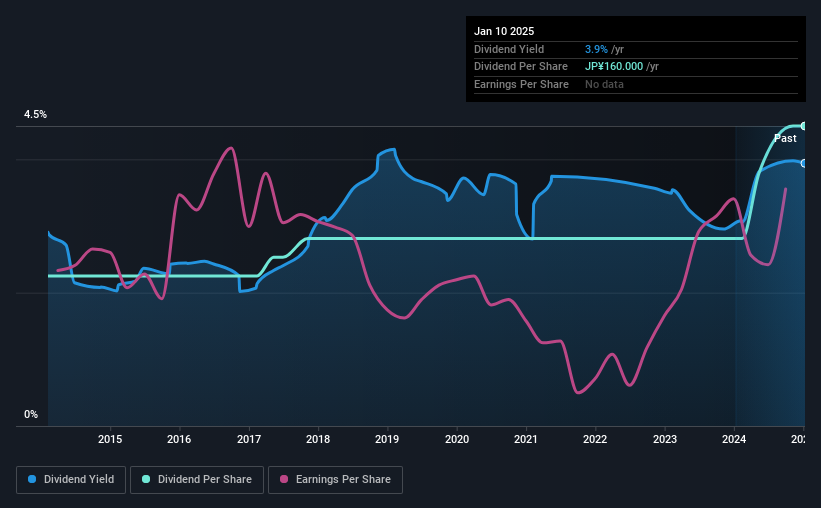Click the 0% y-axis label

[x=31, y=414]
